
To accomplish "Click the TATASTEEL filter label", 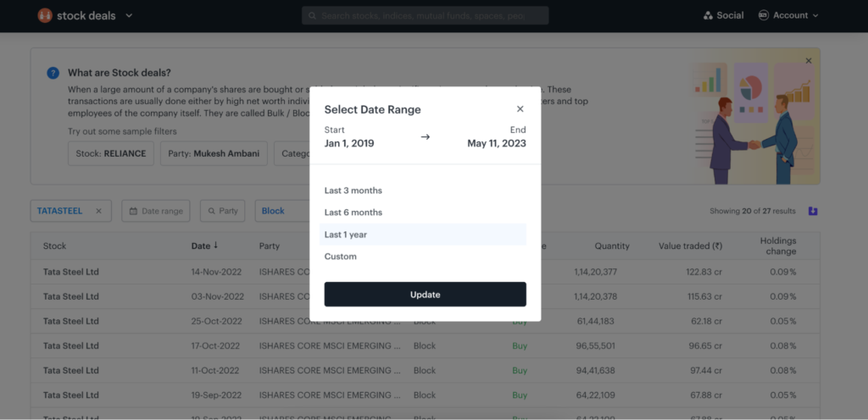I will pos(60,211).
